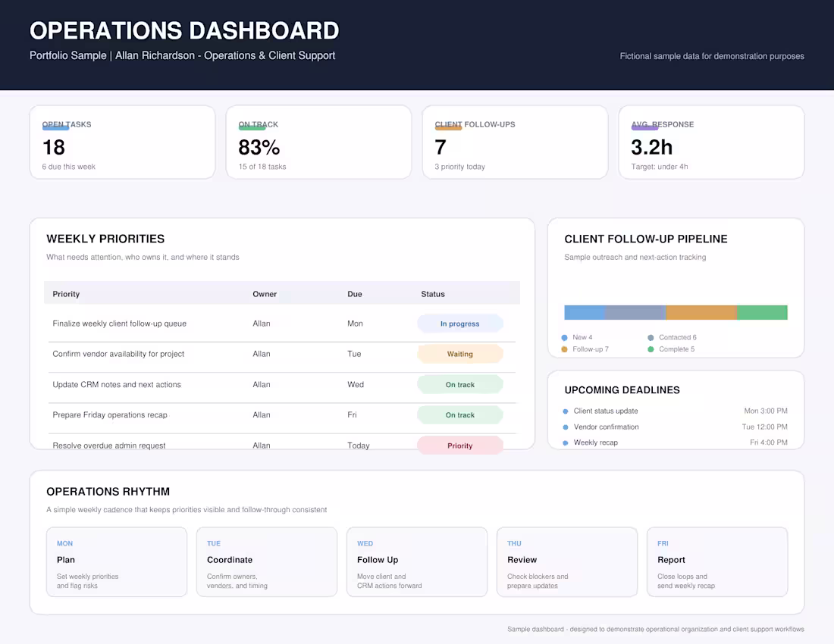
Task: Click the Client Follow-ups value 7
Action: [441, 147]
